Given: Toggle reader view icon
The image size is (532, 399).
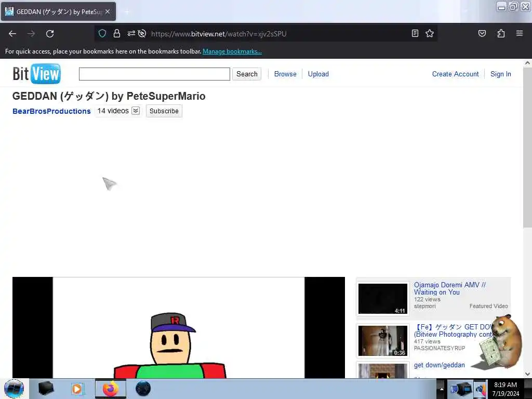Looking at the screenshot, I should [415, 33].
